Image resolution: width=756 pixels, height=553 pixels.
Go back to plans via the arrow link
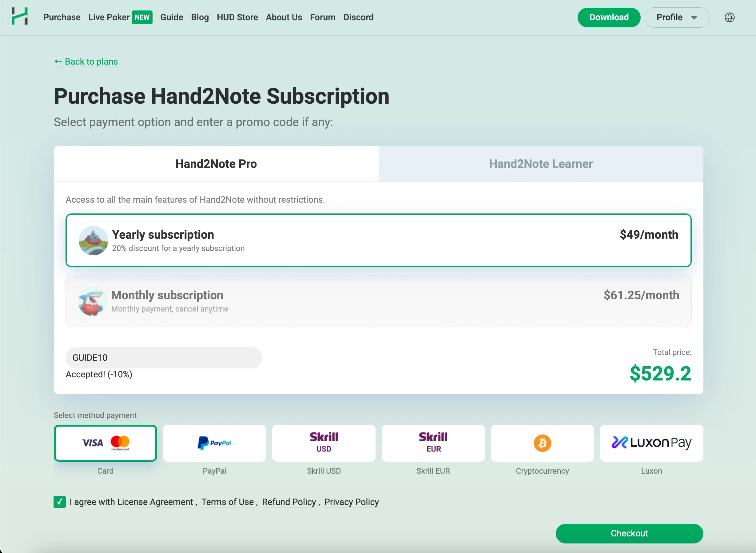[86, 62]
